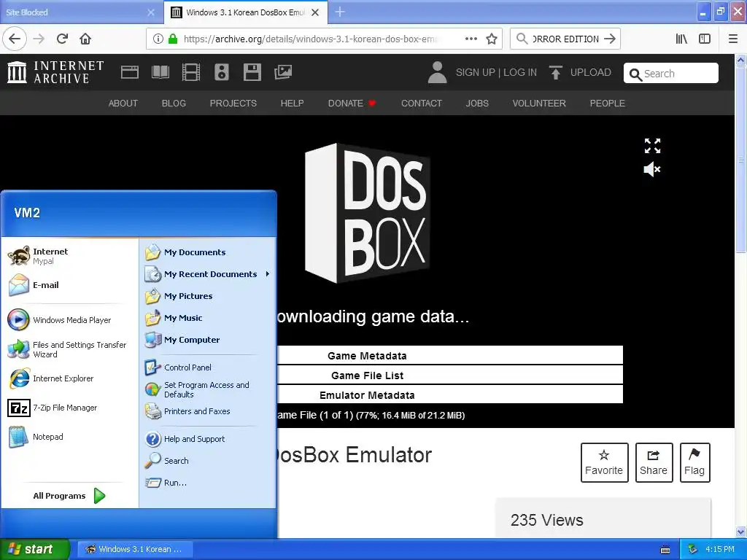Image resolution: width=747 pixels, height=560 pixels.
Task: Open My Music folder
Action: (208, 318)
